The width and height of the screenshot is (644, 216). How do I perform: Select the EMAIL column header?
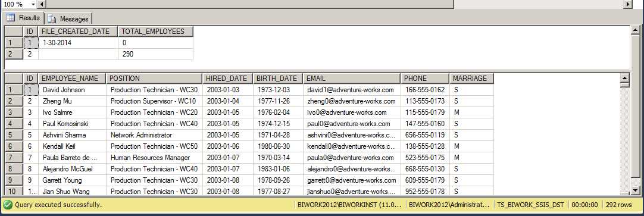click(352, 79)
